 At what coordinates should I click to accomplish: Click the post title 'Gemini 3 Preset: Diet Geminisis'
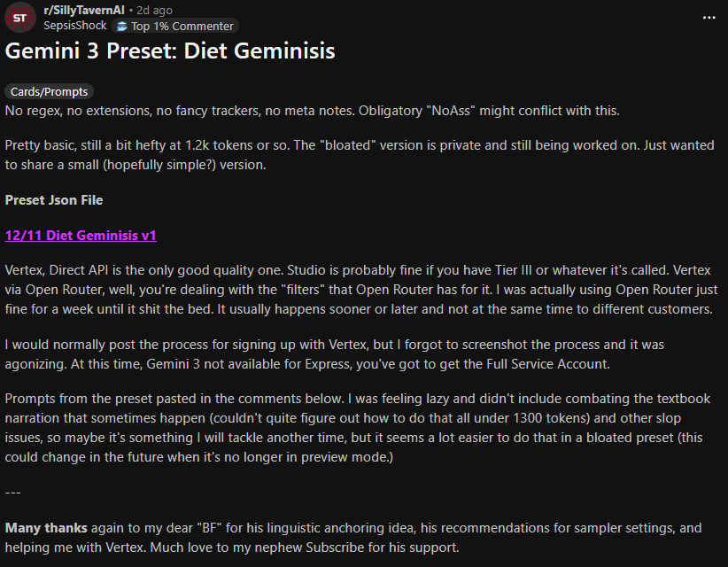170,50
